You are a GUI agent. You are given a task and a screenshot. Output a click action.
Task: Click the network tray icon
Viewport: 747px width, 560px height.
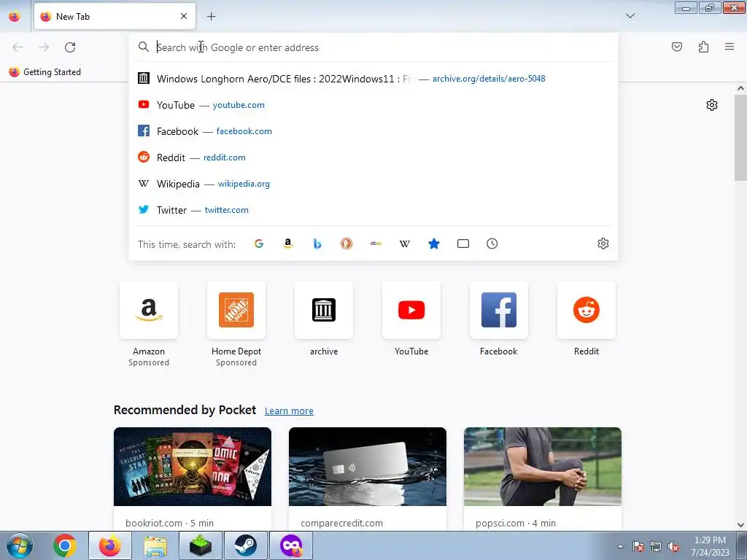point(656,547)
